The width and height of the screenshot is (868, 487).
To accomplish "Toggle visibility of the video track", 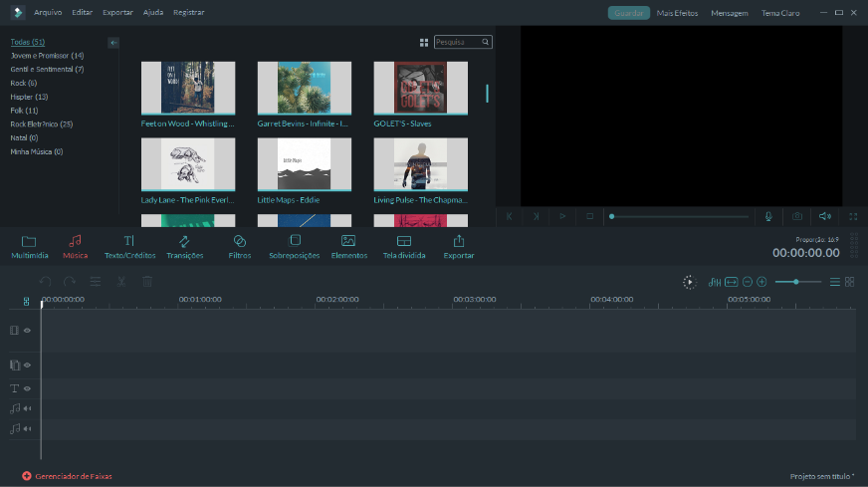I will click(x=27, y=331).
